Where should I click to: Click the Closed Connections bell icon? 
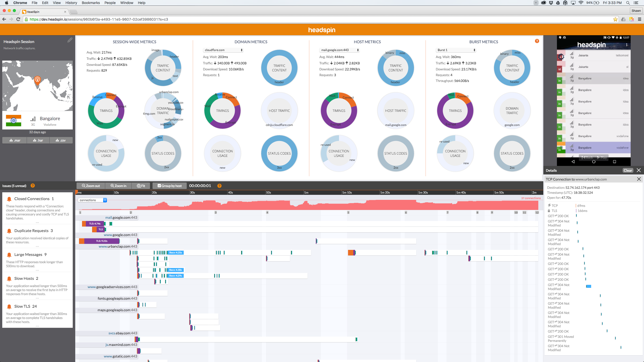[x=9, y=199]
